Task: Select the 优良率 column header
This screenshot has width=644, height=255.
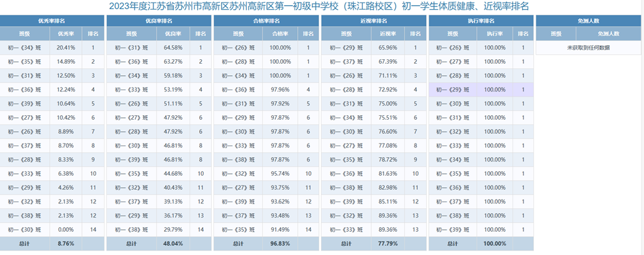Action: (x=173, y=33)
